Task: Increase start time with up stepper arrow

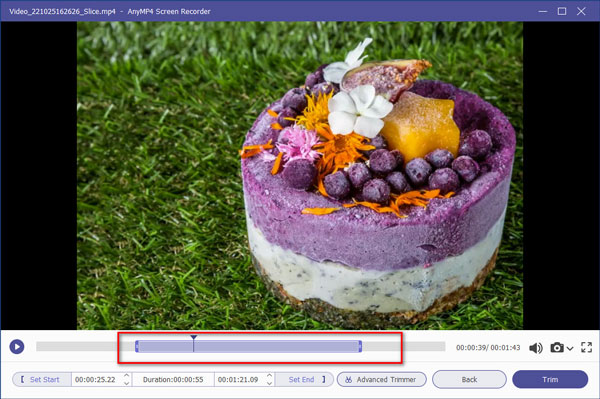Action: (x=127, y=376)
